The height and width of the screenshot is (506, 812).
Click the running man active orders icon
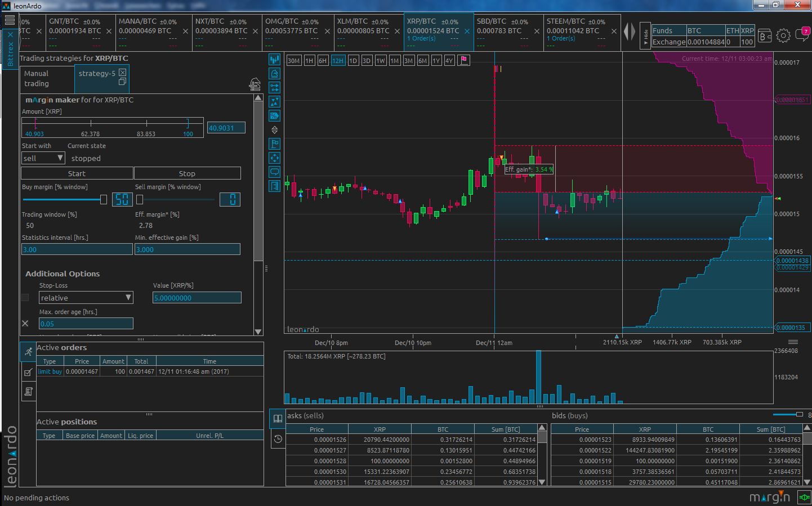point(28,352)
